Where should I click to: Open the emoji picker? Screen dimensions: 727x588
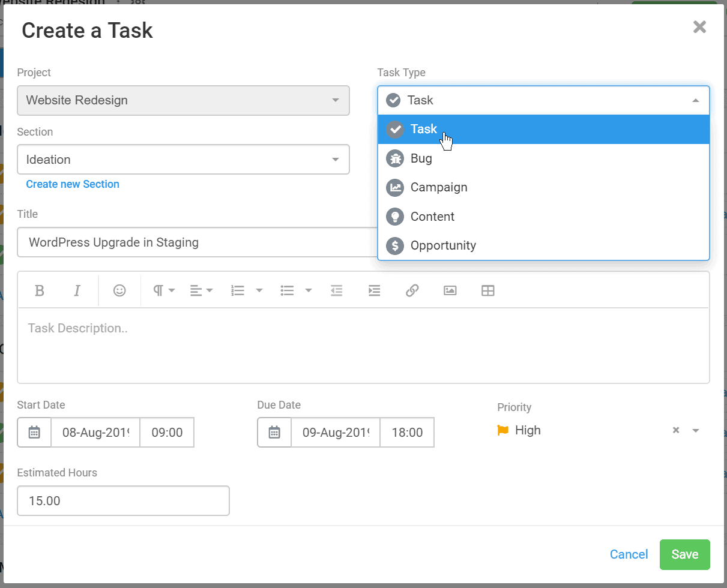point(119,291)
